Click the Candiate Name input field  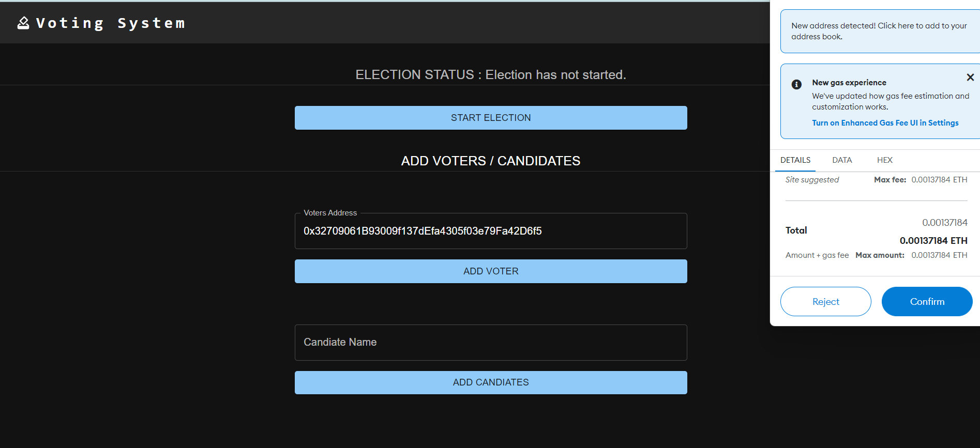coord(490,342)
